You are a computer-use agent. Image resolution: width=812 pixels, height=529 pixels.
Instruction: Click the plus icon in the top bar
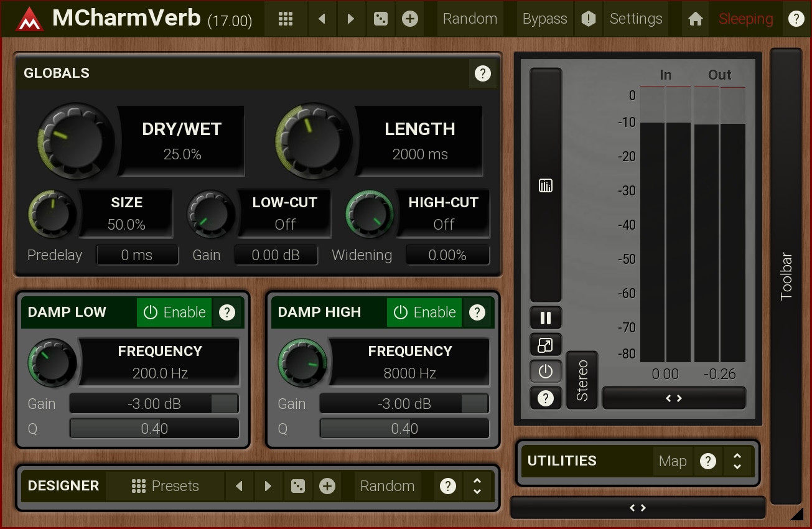(x=409, y=19)
